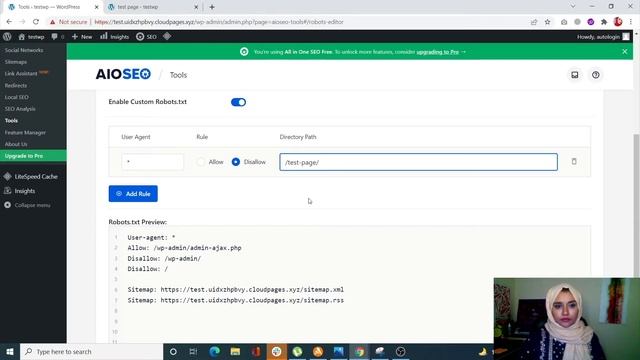The width and height of the screenshot is (640, 360).
Task: Open the AIOSEO help question-mark icon
Action: (x=596, y=75)
